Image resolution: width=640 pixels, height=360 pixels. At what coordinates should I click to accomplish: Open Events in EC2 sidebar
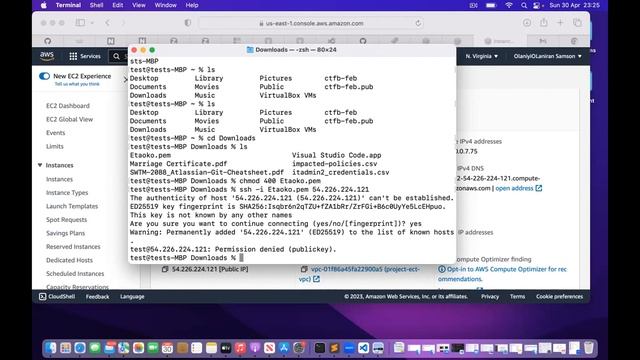pyautogui.click(x=56, y=133)
